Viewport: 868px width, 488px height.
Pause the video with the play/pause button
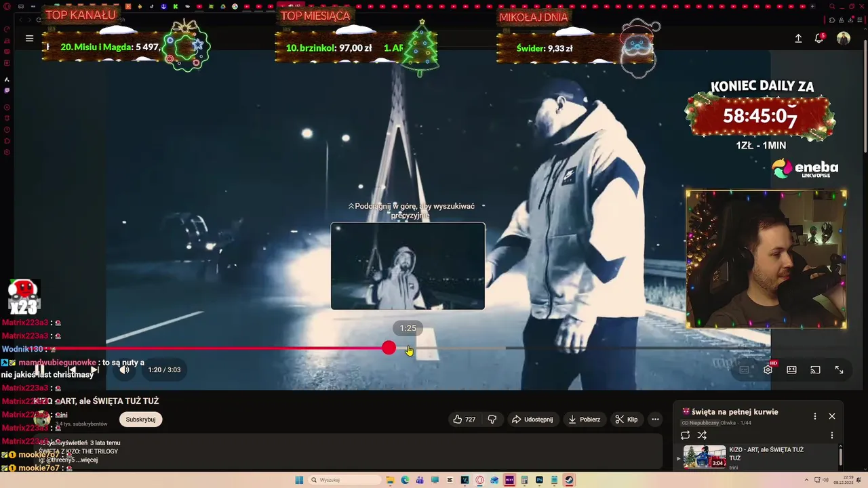(x=40, y=369)
